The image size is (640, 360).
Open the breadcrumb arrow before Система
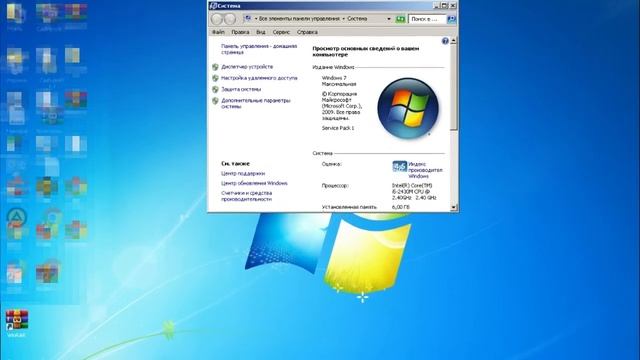click(344, 19)
